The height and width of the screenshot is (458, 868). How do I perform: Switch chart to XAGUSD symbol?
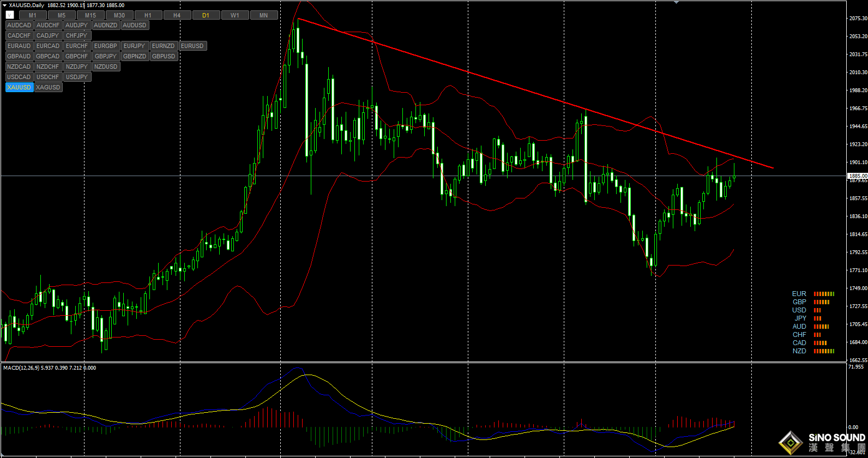(x=48, y=87)
